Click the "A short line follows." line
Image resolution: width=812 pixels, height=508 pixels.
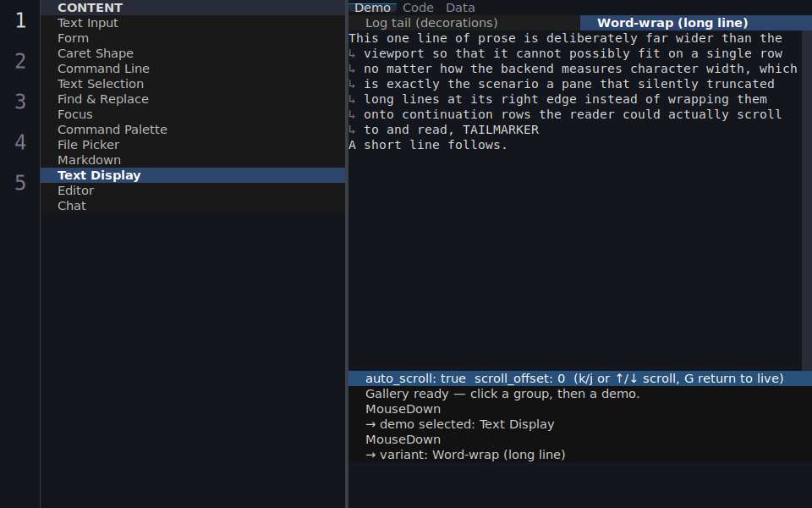[x=428, y=145]
